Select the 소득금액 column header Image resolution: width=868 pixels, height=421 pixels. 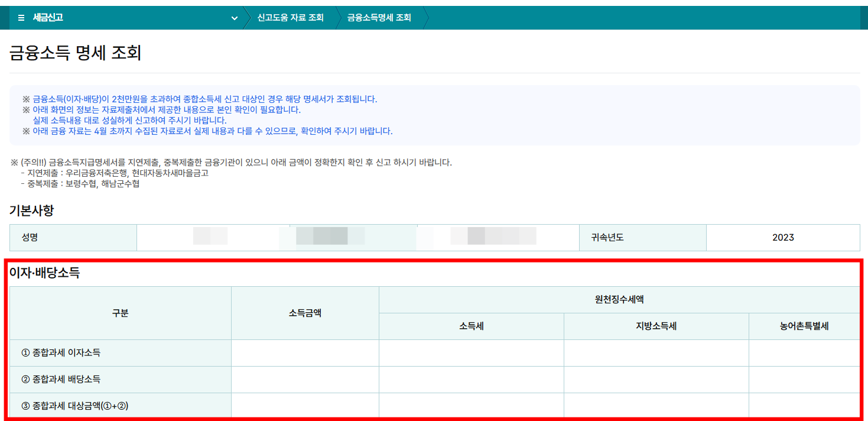click(x=305, y=313)
